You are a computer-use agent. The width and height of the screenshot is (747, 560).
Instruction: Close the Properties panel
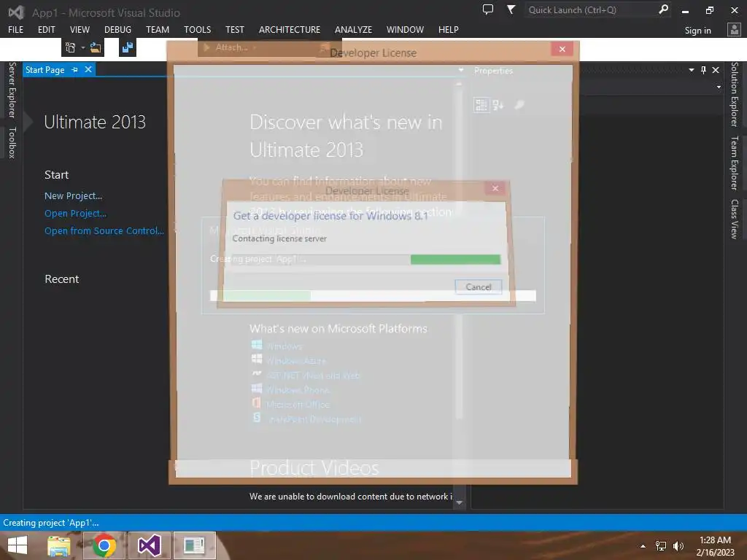pos(716,70)
